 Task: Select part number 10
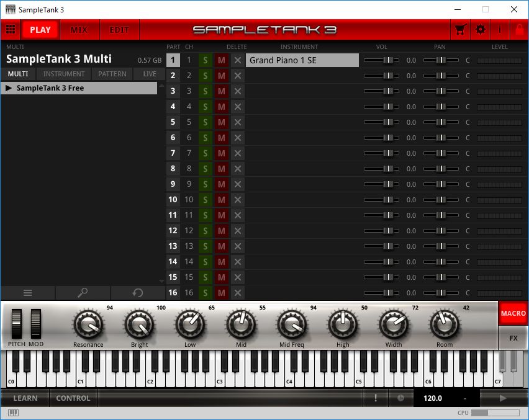[x=173, y=200]
